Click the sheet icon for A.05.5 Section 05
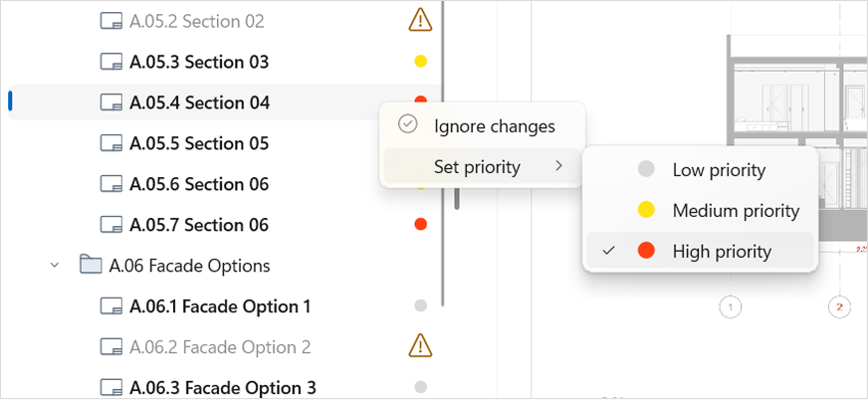 (x=112, y=143)
